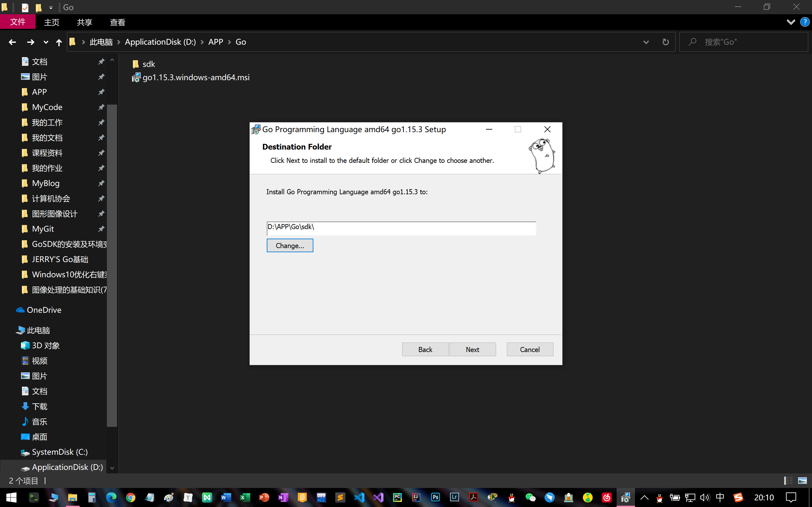Open the 文件 menu
The image size is (812, 507).
(x=17, y=22)
